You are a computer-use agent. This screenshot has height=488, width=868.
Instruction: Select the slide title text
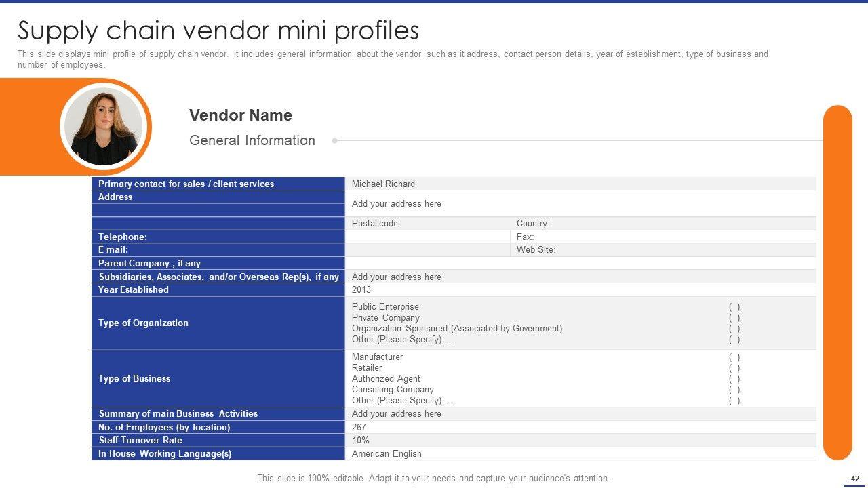point(218,31)
